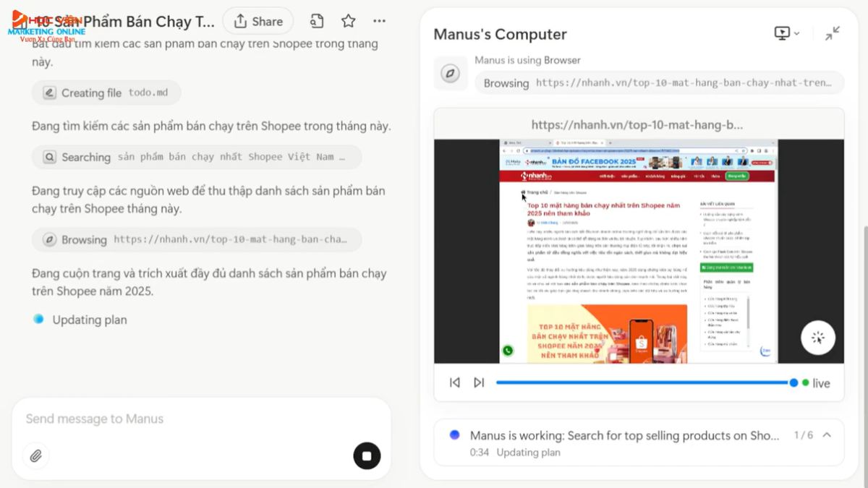Open the screen view dropdown in Manus's Computer
Viewport: 868px width, 488px height.
pyautogui.click(x=787, y=33)
